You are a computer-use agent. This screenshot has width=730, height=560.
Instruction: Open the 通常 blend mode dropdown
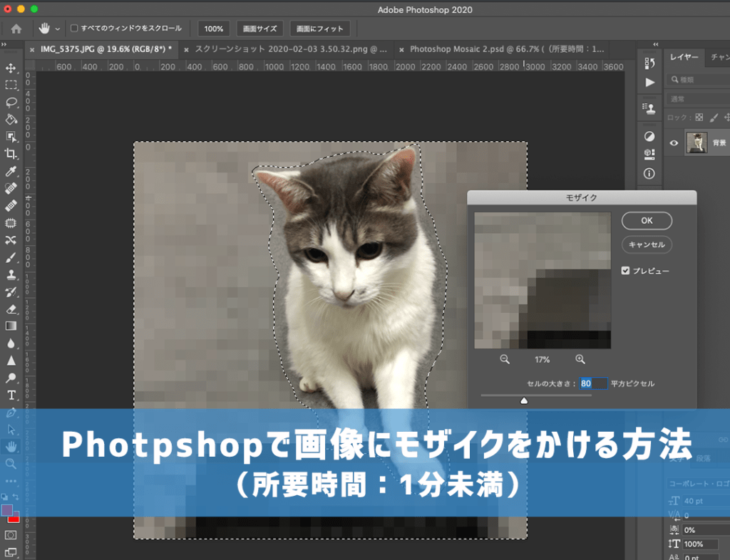point(699,99)
